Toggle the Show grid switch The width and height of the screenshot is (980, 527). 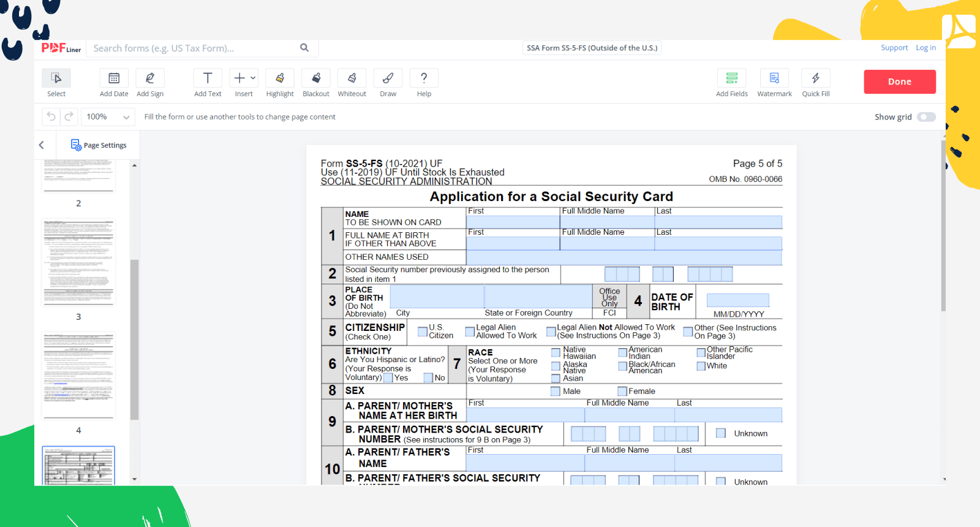coord(926,117)
